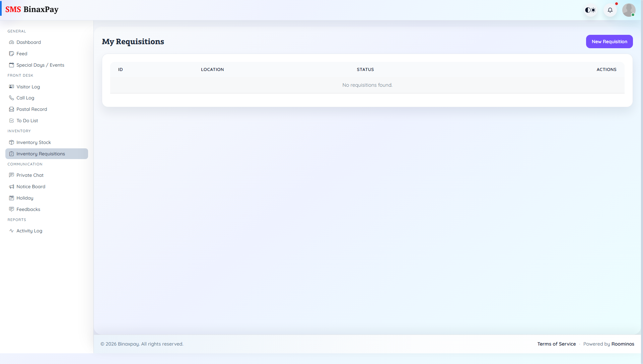This screenshot has height=364, width=643.
Task: Select the Visitor Log badge icon
Action: 12,87
